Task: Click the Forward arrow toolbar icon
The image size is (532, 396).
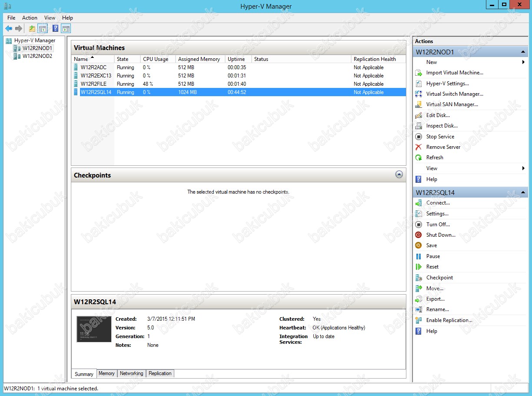Action: click(x=19, y=29)
